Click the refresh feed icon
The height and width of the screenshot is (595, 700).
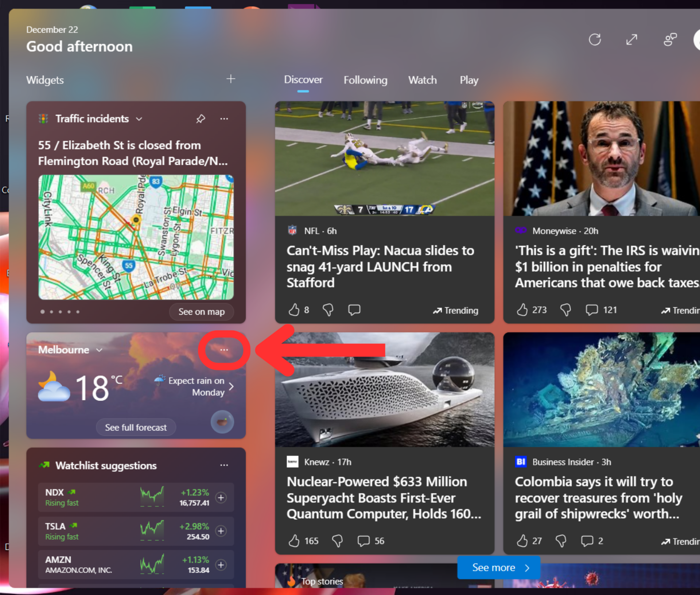point(595,39)
